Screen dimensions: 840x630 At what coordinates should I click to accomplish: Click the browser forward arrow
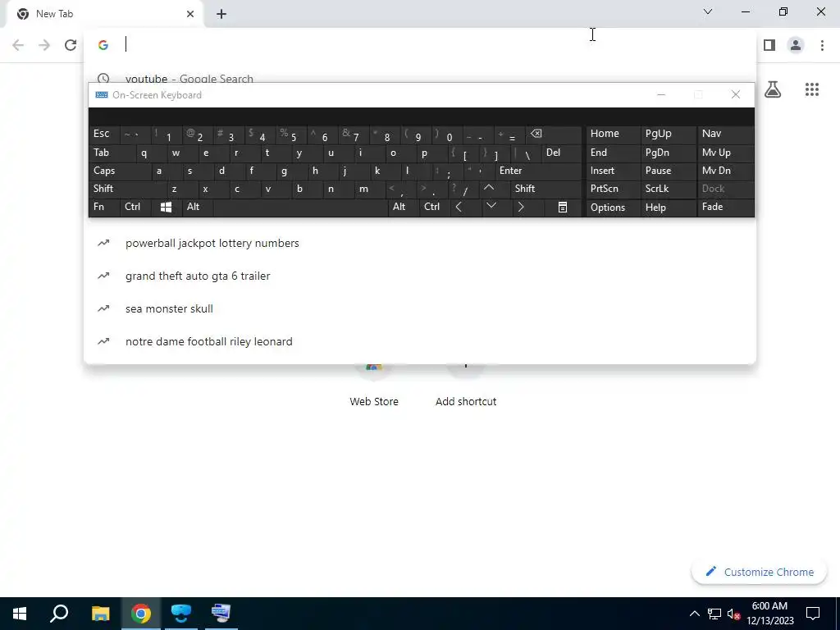coord(44,45)
